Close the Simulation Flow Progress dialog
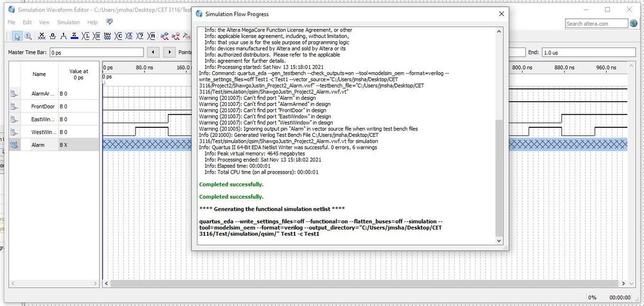644x306 pixels. pos(501,14)
